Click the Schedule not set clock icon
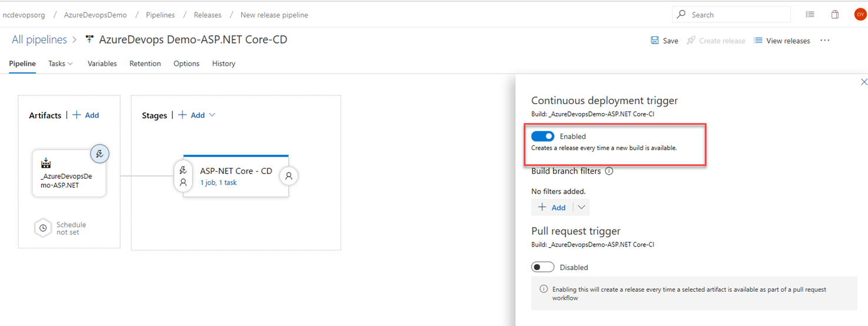 point(43,228)
